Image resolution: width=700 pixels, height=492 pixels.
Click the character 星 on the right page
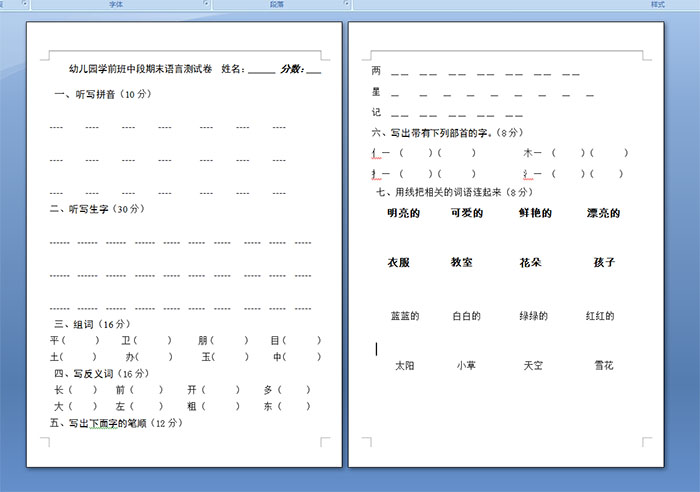(376, 92)
